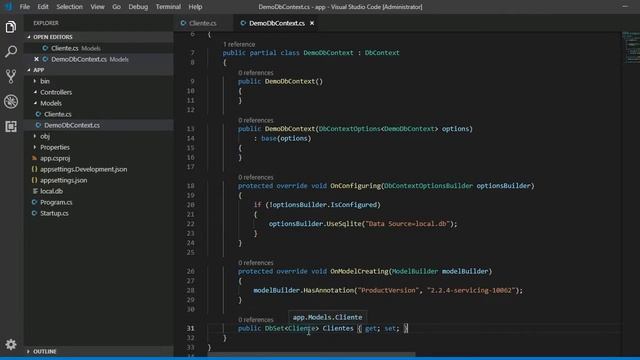Click the appsettings.json braces icon
640x360 pixels.
click(34, 180)
